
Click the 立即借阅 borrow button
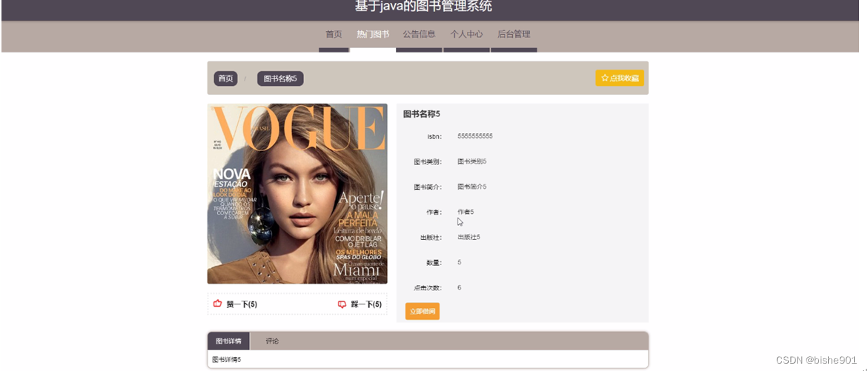tap(423, 311)
